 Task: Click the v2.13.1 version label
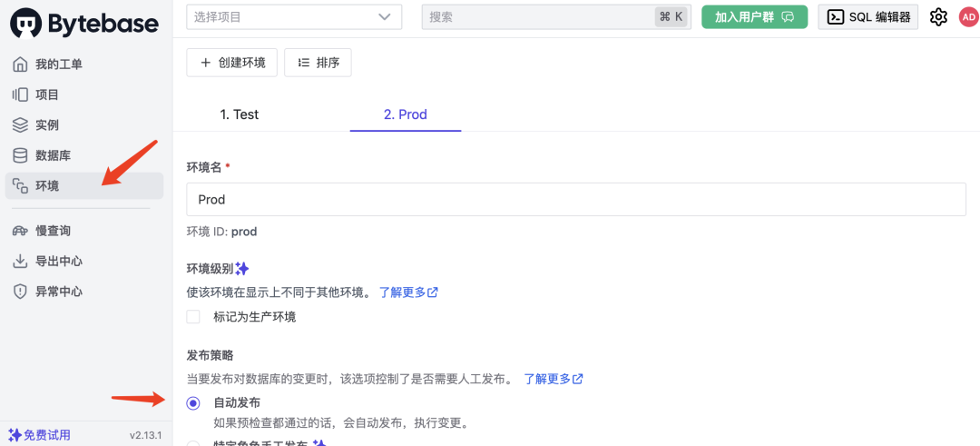click(145, 435)
